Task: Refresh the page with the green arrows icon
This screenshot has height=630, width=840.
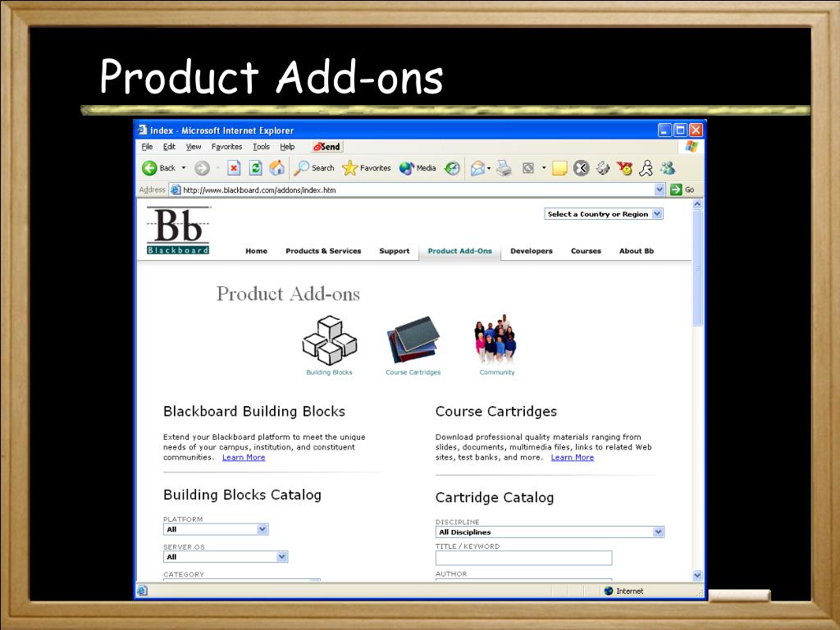Action: [256, 168]
